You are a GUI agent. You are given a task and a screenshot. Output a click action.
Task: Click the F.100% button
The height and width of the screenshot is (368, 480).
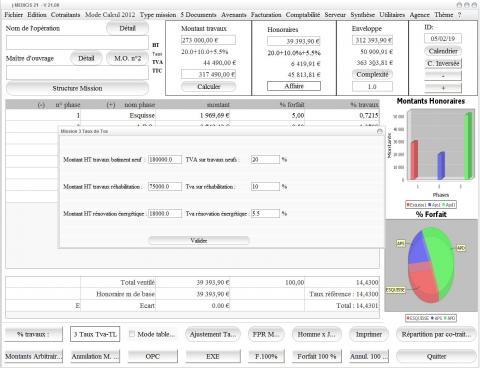[x=266, y=356]
